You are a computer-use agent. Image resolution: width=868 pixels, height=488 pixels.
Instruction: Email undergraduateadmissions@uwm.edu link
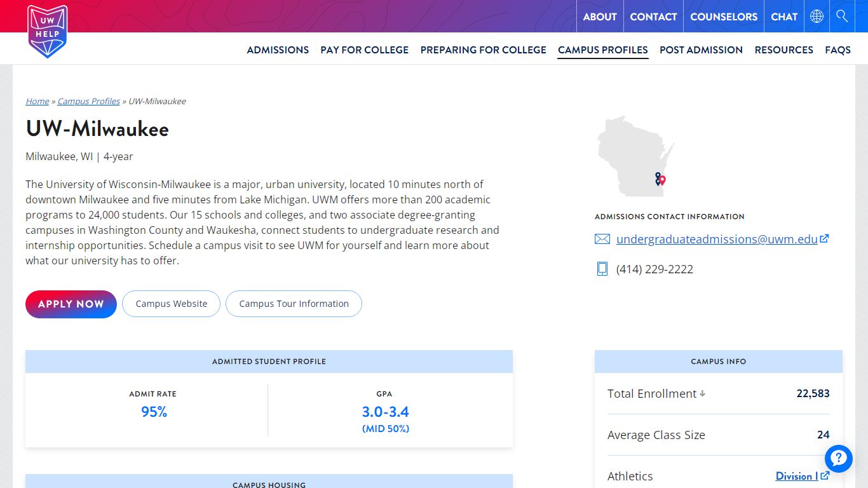click(717, 239)
